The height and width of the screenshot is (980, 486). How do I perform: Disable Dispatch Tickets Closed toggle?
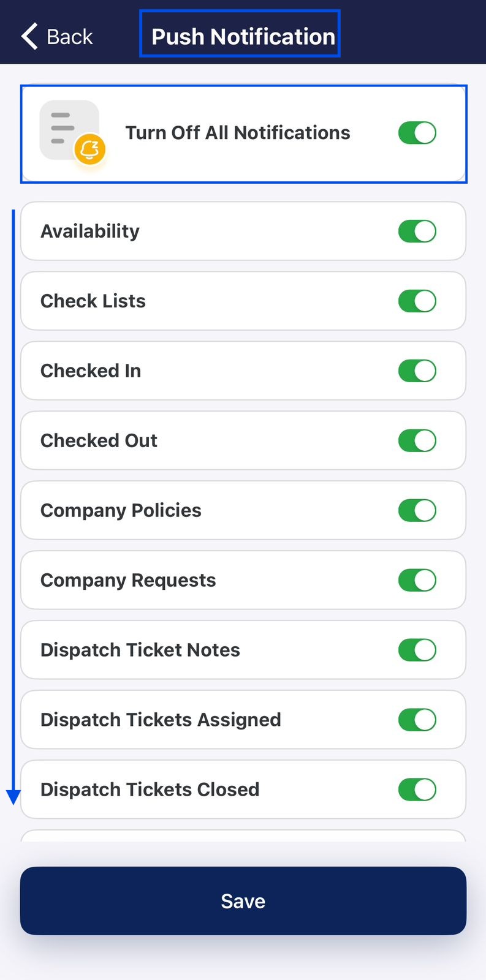click(x=417, y=790)
